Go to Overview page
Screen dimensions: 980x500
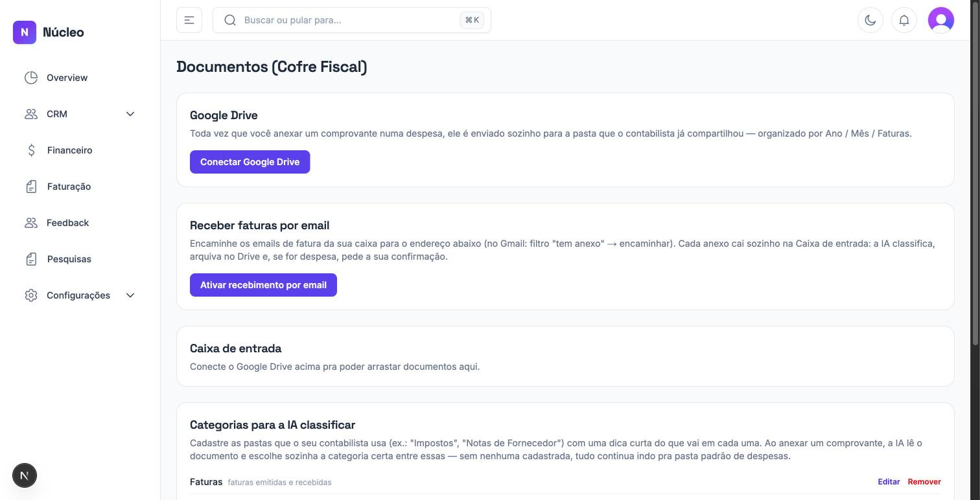(80, 78)
